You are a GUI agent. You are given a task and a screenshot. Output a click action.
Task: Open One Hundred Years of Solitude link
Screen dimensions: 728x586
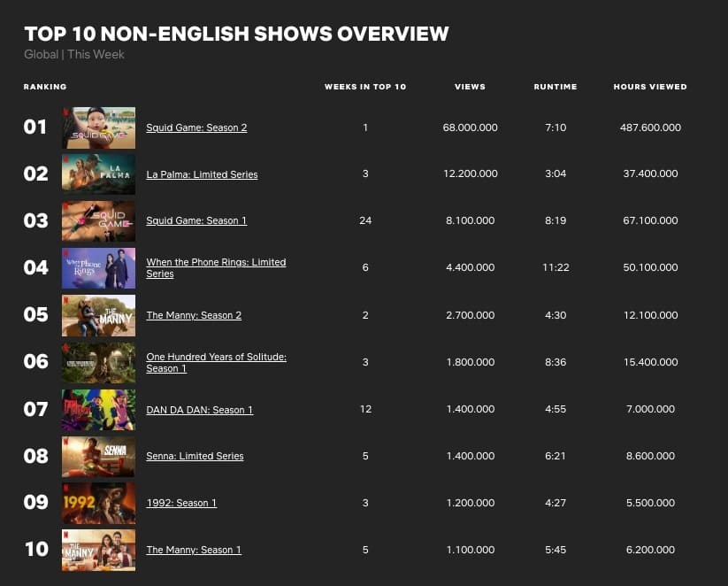pyautogui.click(x=216, y=363)
